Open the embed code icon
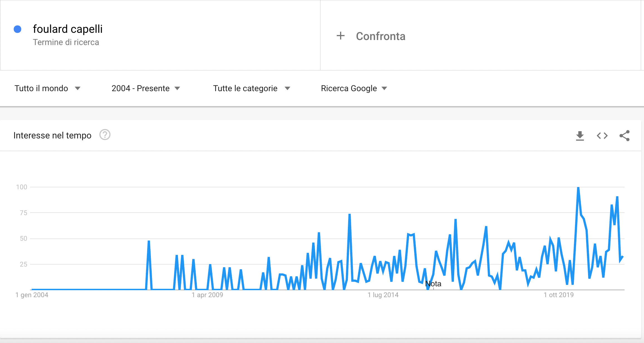The height and width of the screenshot is (343, 644). (x=602, y=136)
